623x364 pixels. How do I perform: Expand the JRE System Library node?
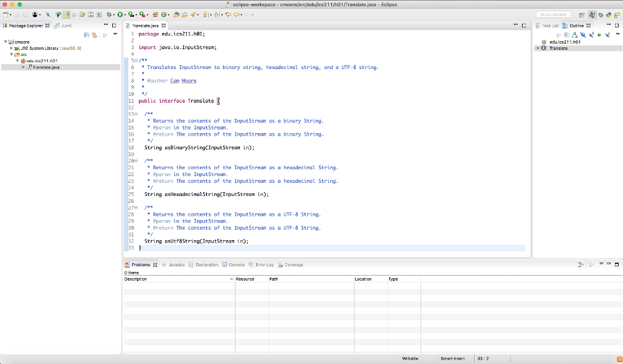coord(11,48)
